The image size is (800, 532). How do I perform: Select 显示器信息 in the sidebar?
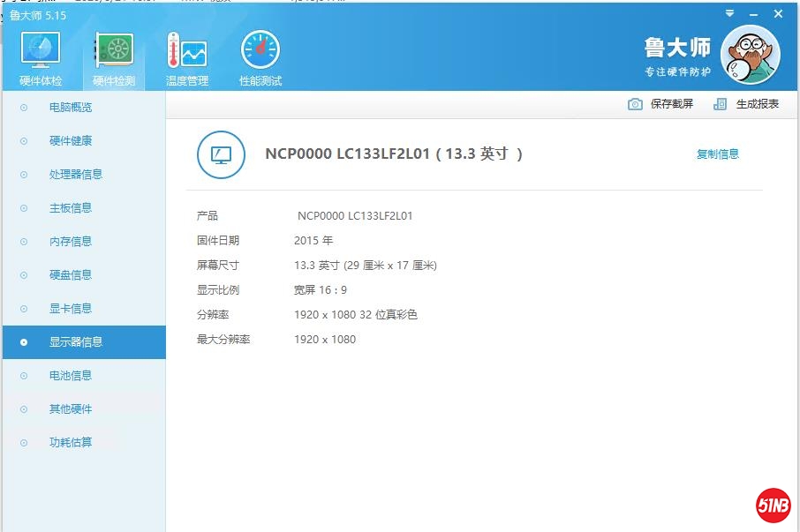tap(84, 342)
